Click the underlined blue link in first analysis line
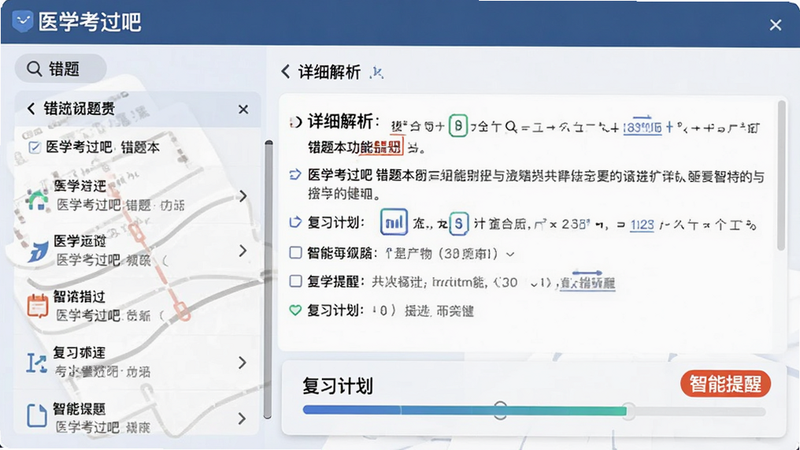The width and height of the screenshot is (800, 450). [642, 126]
